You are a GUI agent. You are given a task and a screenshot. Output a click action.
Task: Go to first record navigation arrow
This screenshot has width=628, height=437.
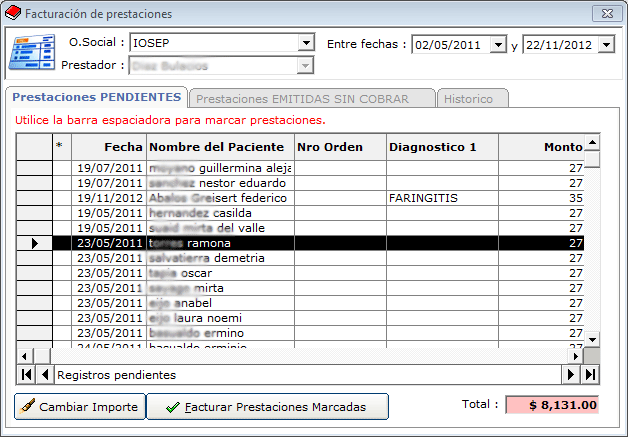click(26, 374)
